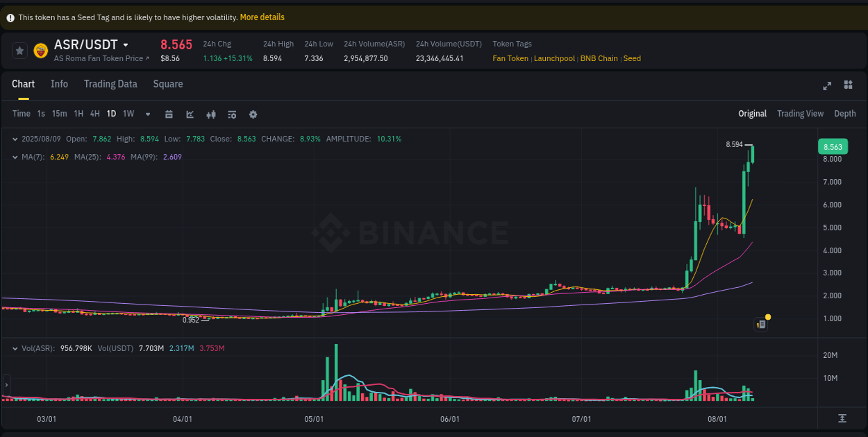Open the Launchpool token tag

pos(554,58)
